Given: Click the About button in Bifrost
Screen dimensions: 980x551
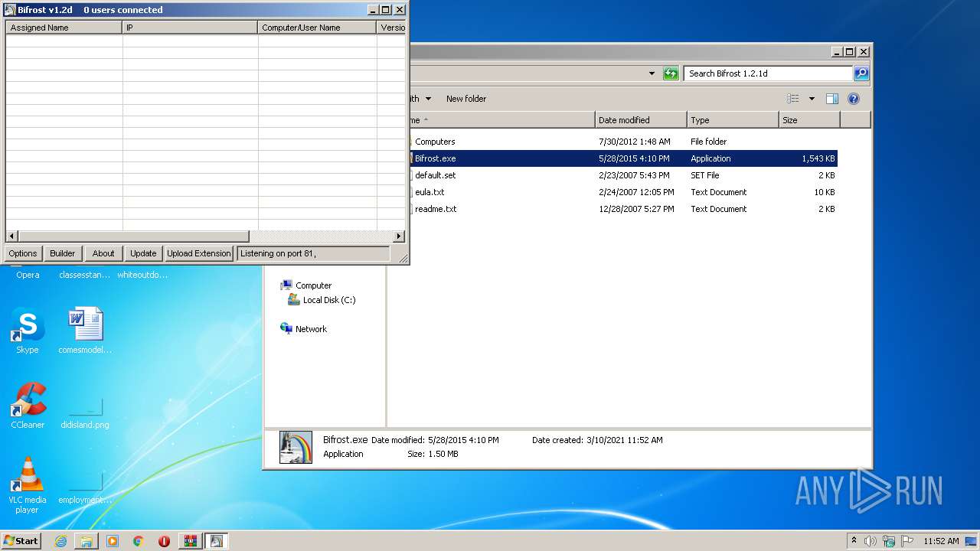Looking at the screenshot, I should [x=103, y=253].
